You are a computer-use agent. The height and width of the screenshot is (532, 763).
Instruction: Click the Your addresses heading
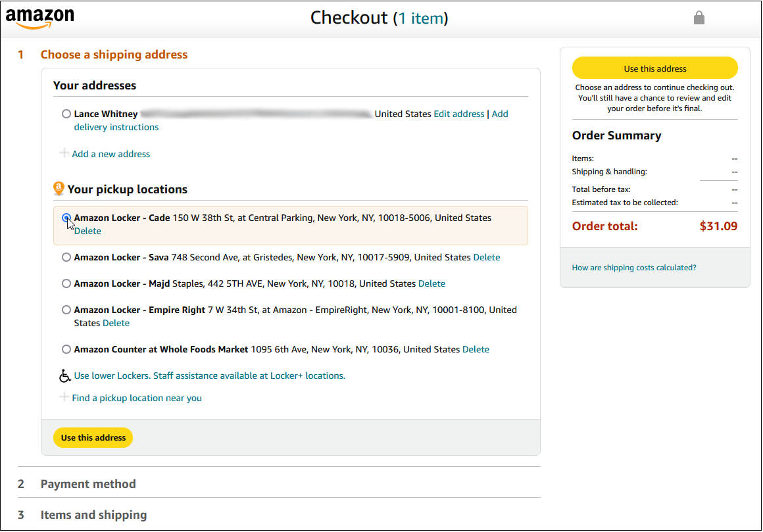click(x=95, y=85)
